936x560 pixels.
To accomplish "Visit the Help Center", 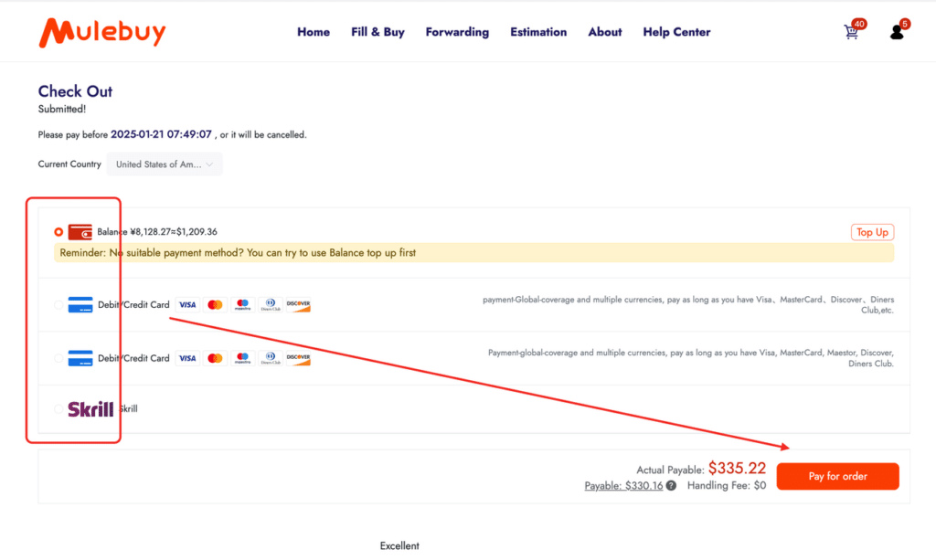I will pos(676,32).
